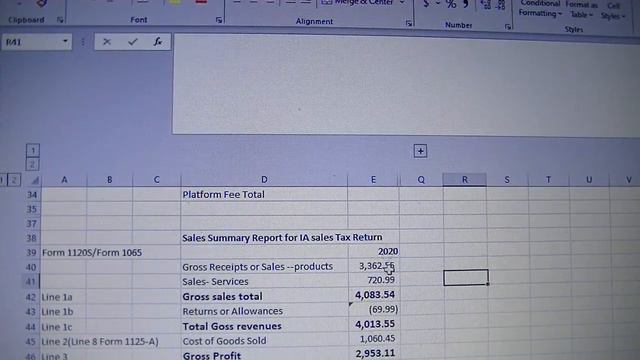Select the '2020' year cell
The image size is (640, 360).
coord(373,251)
